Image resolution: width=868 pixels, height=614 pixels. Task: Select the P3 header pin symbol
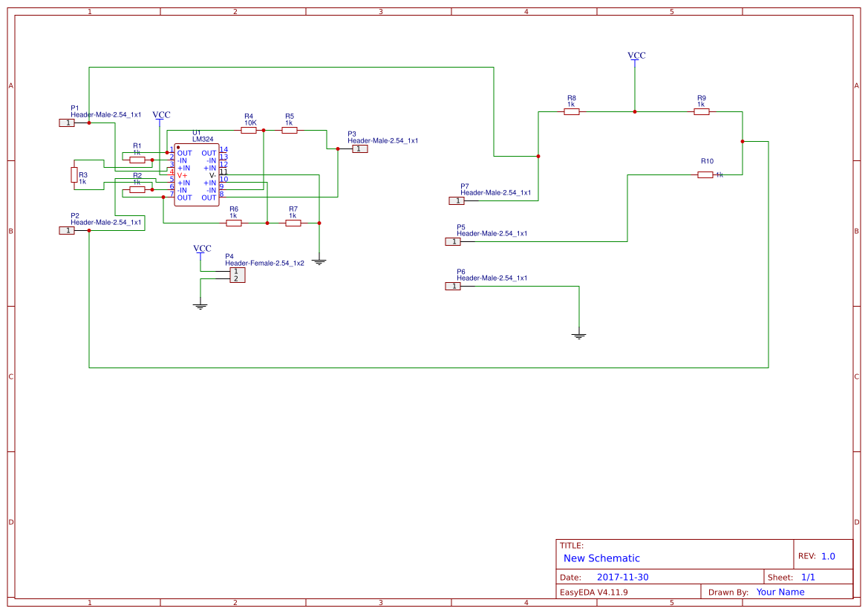[x=360, y=149]
